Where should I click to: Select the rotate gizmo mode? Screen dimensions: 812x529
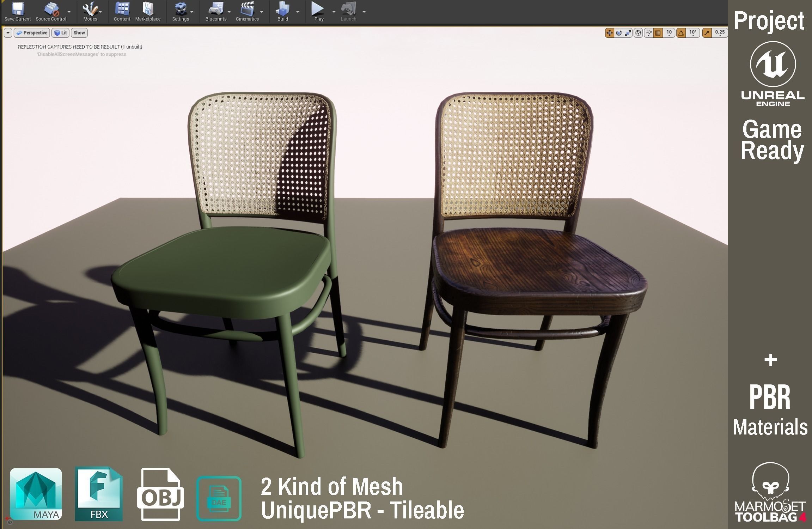[x=619, y=33]
